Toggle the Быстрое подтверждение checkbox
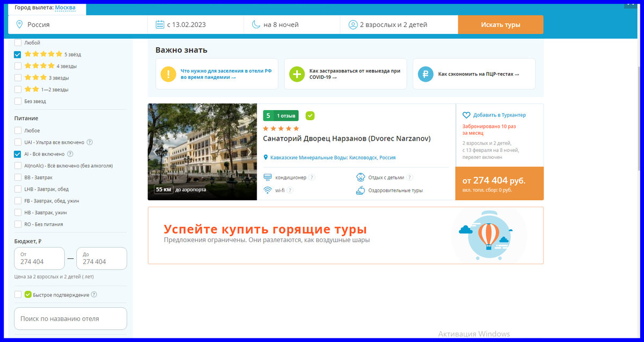This screenshot has width=644, height=342. (x=18, y=294)
